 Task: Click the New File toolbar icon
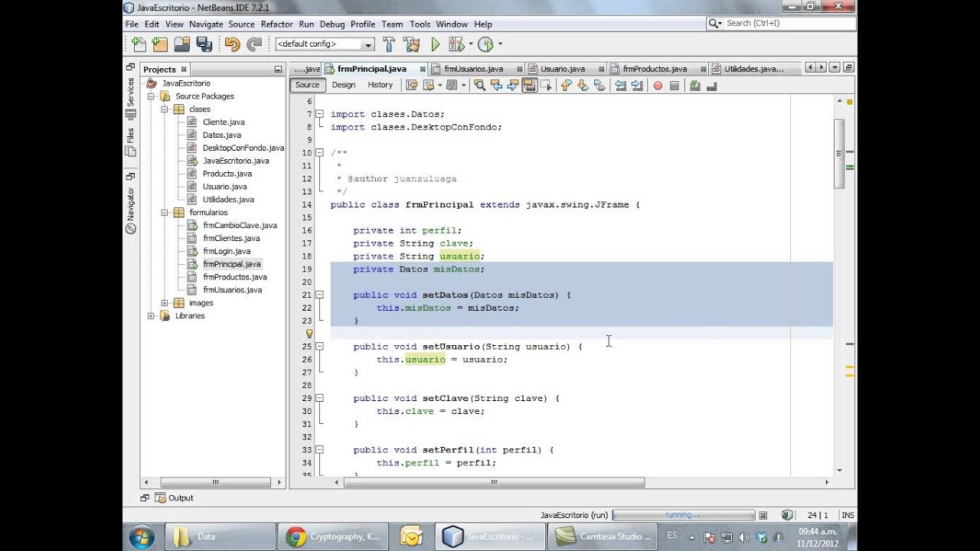pyautogui.click(x=139, y=44)
